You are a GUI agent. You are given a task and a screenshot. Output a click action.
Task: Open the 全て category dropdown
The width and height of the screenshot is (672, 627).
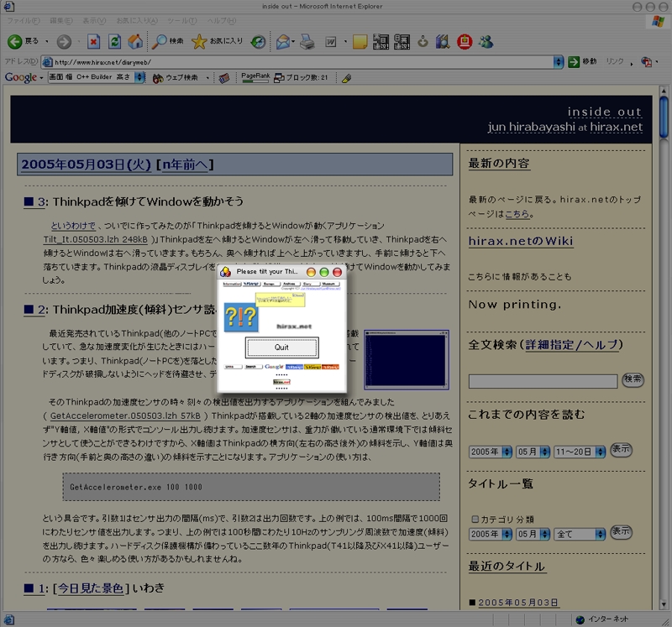click(x=578, y=534)
